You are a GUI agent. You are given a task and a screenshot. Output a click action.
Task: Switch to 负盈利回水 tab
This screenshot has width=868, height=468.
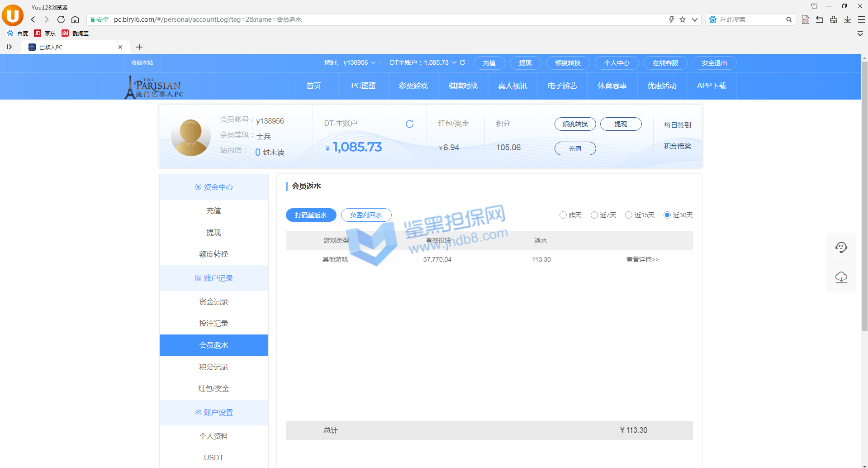(366, 215)
